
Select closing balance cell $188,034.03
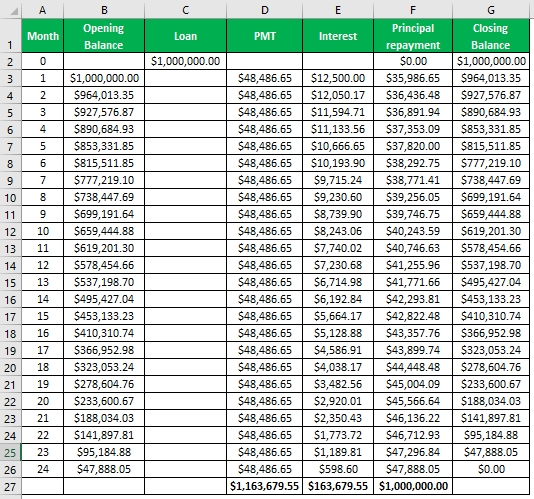[x=491, y=401]
